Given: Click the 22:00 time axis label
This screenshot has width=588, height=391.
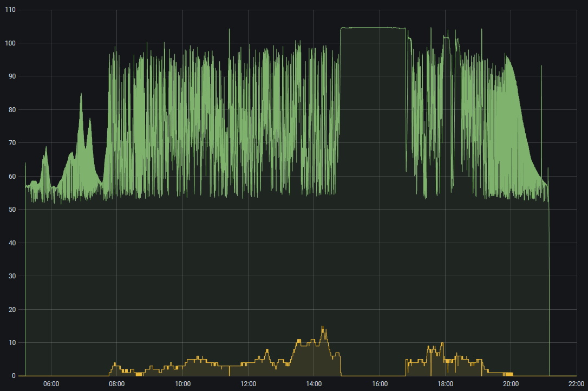Looking at the screenshot, I should (576, 384).
